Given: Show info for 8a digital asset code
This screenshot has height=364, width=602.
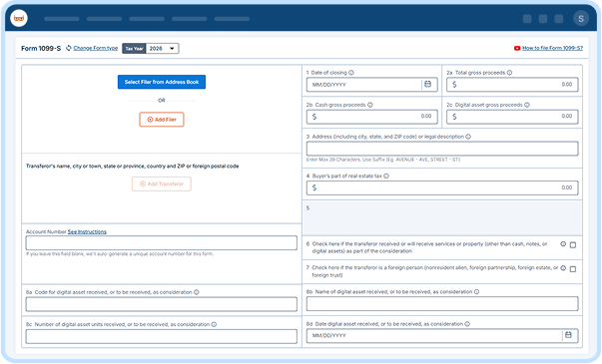Looking at the screenshot, I should (x=197, y=292).
